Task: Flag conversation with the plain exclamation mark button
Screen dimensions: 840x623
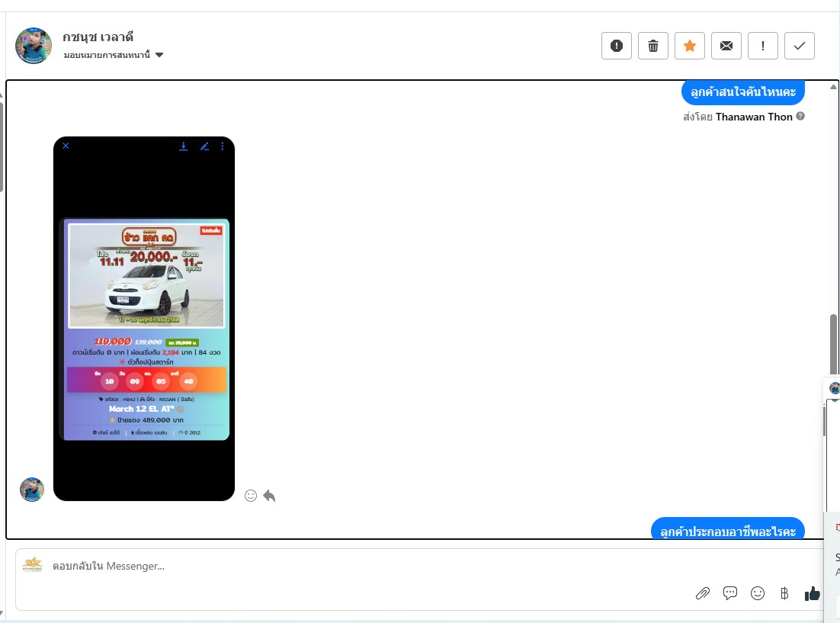Action: pos(763,46)
